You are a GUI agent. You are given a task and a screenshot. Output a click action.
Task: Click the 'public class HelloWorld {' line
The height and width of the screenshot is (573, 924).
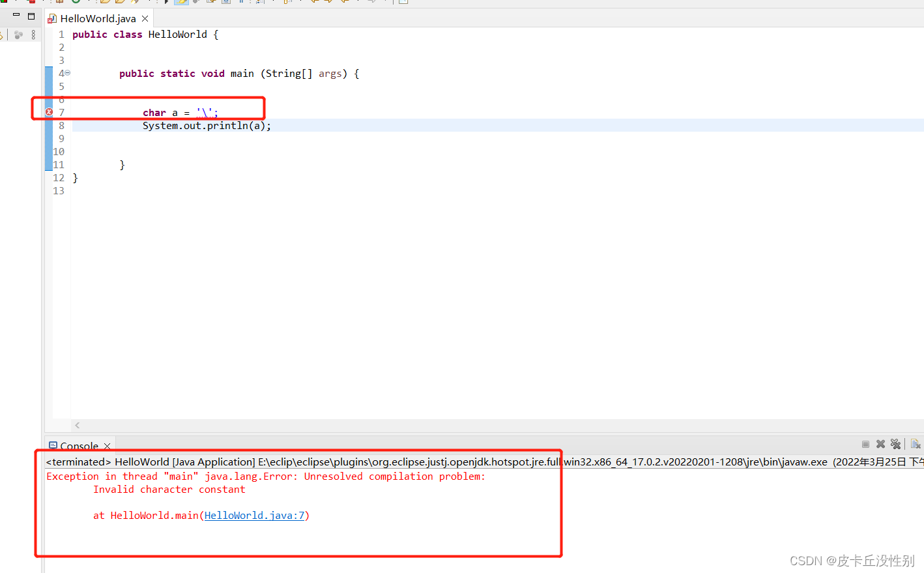click(x=145, y=34)
